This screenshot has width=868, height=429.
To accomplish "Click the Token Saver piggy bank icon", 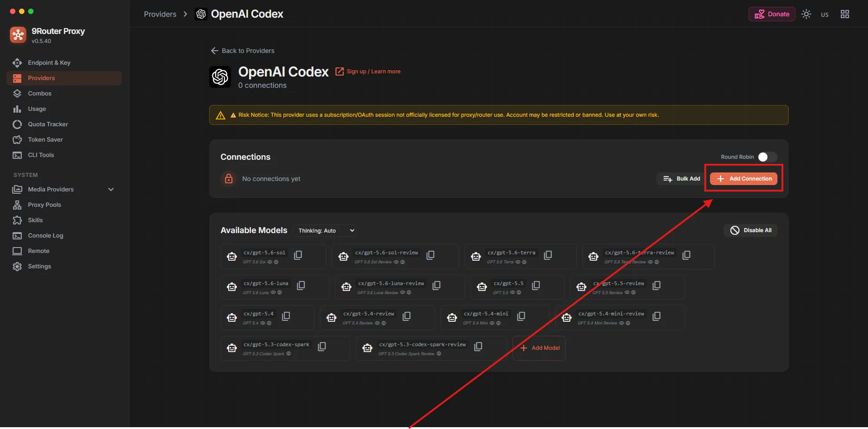I will click(17, 140).
